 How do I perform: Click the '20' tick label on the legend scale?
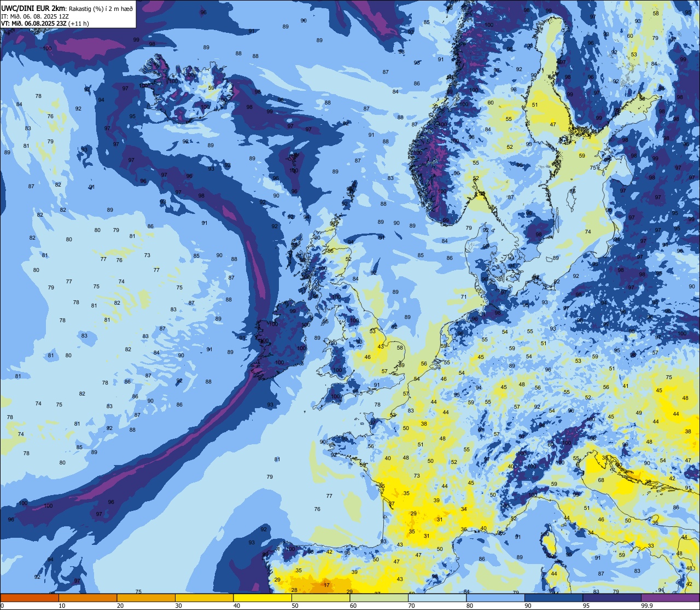(120, 606)
